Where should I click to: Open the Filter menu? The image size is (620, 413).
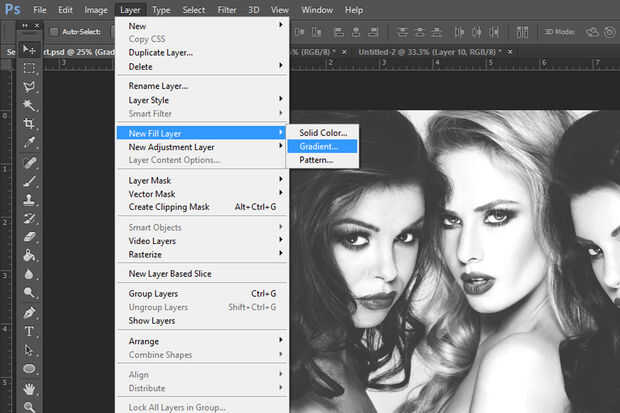[x=227, y=10]
